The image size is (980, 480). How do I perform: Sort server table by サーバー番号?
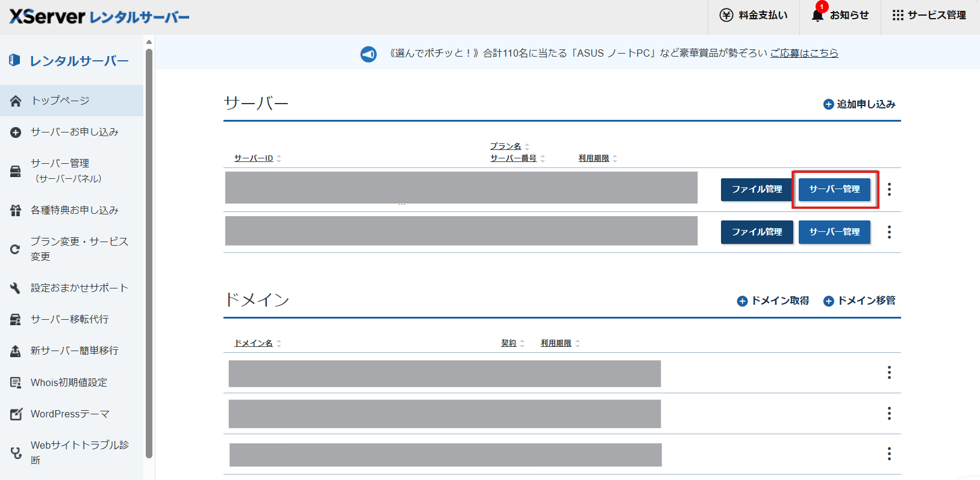517,158
